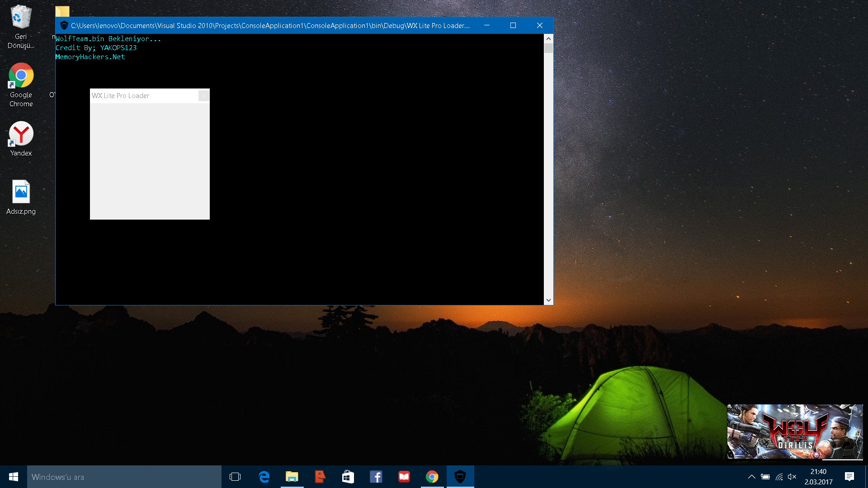Click the show desktop sliver
The image size is (868, 488).
point(866,477)
